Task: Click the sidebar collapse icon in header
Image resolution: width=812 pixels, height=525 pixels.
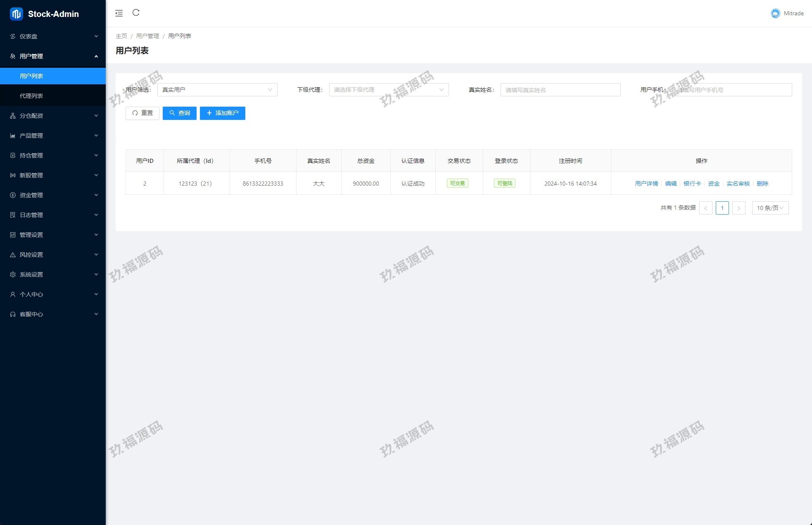Action: click(x=119, y=13)
